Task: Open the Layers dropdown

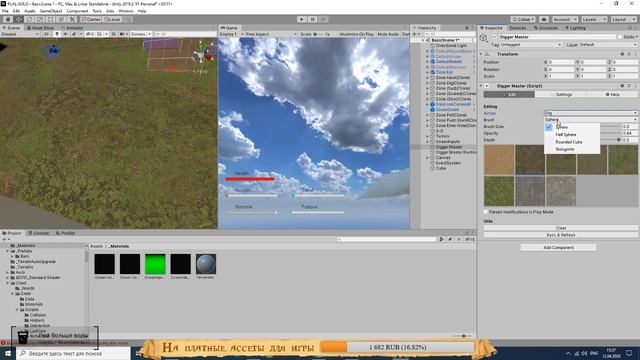Action: [x=593, y=19]
